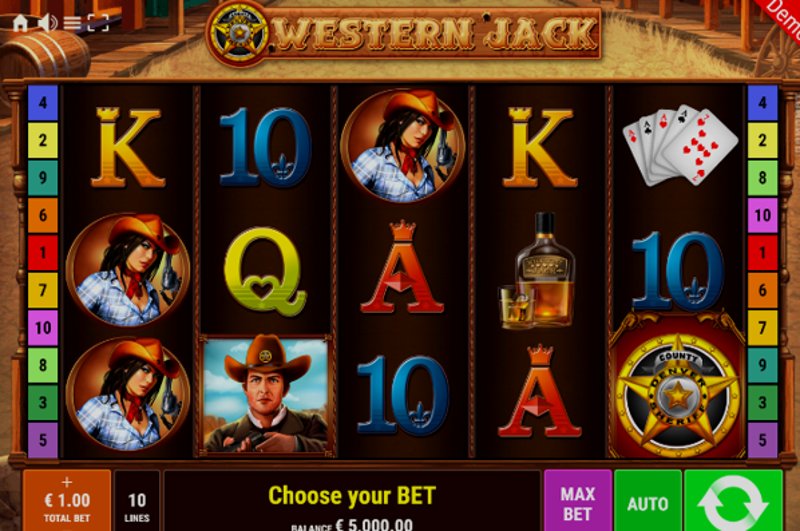This screenshot has height=531, width=800.
Task: Click the green Q symbol
Action: pyautogui.click(x=264, y=269)
